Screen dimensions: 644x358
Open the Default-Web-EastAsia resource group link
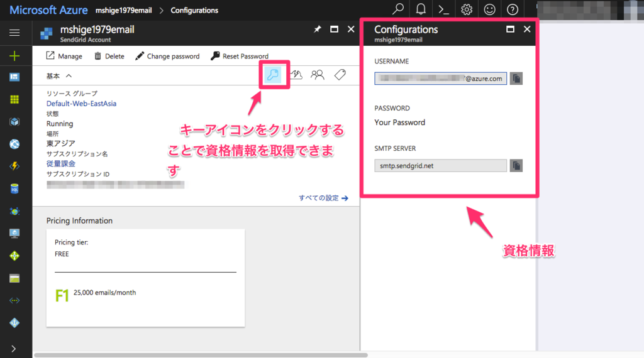(81, 104)
